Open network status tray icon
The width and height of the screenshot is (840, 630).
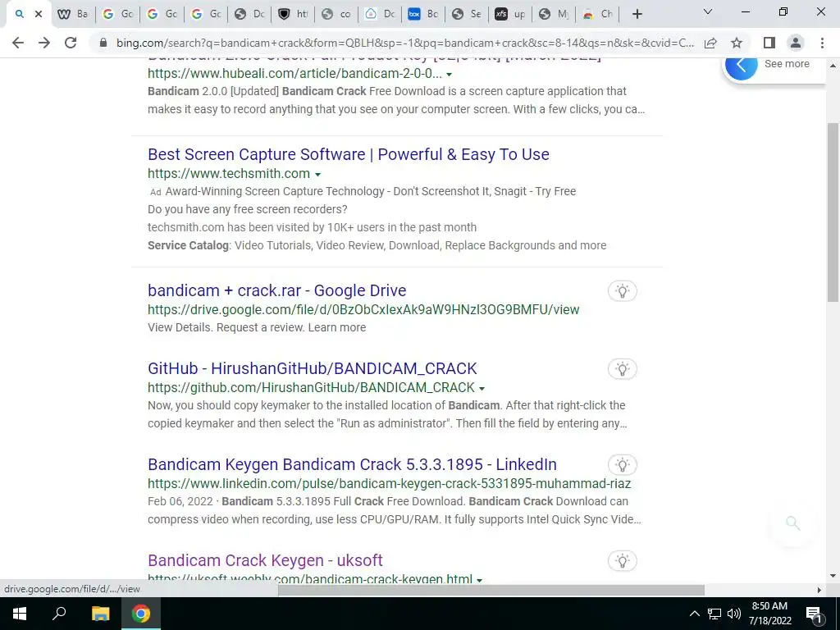tap(714, 614)
